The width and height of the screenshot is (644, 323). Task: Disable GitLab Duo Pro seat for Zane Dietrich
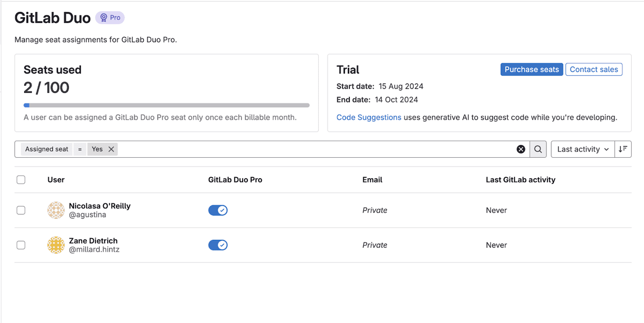[x=218, y=245]
